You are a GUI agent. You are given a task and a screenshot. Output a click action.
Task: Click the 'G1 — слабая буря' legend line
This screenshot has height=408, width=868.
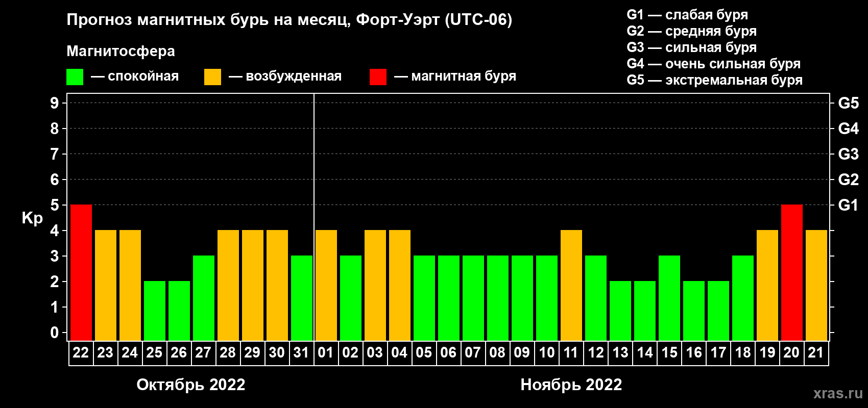click(687, 15)
